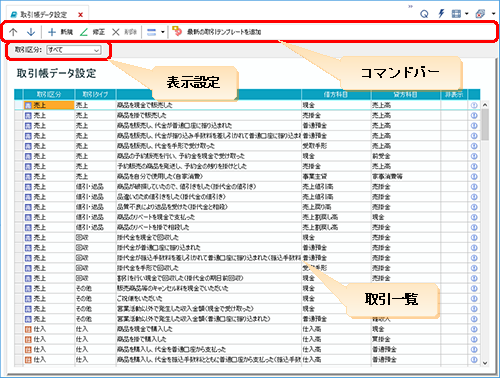Click the row selector of 商品を現金で購入した row
The image size is (500, 378).
[19, 329]
